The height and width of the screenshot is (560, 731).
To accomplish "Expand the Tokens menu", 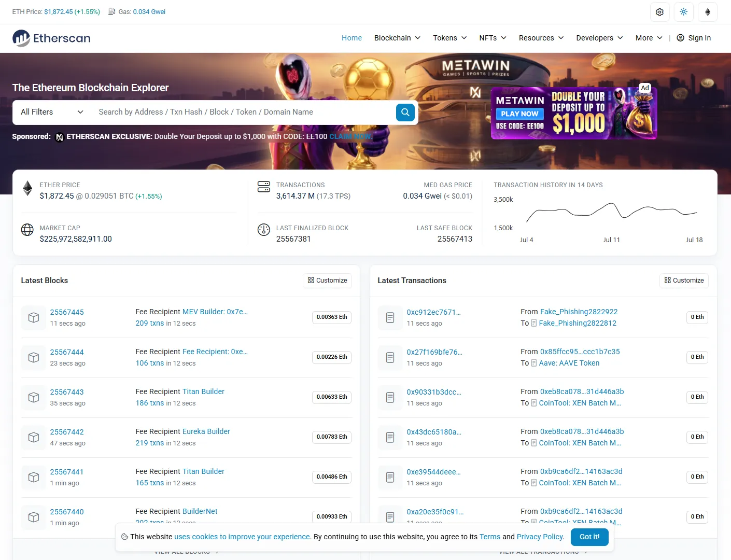I will pos(450,38).
